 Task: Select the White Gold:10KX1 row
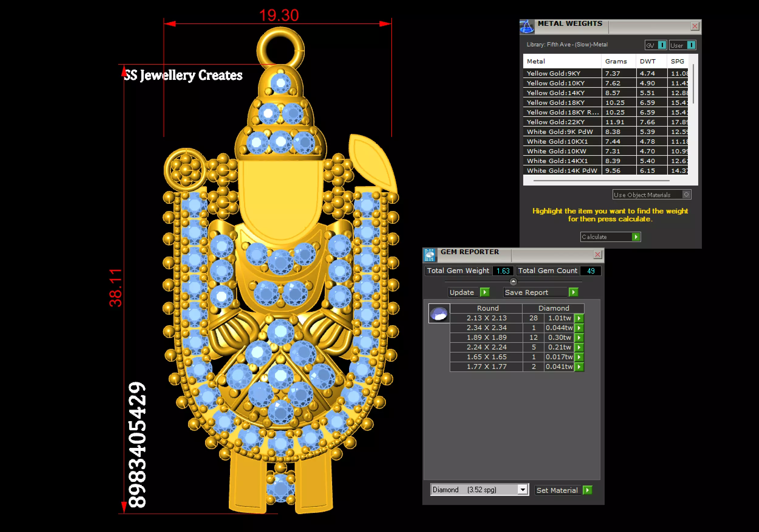tap(606, 142)
